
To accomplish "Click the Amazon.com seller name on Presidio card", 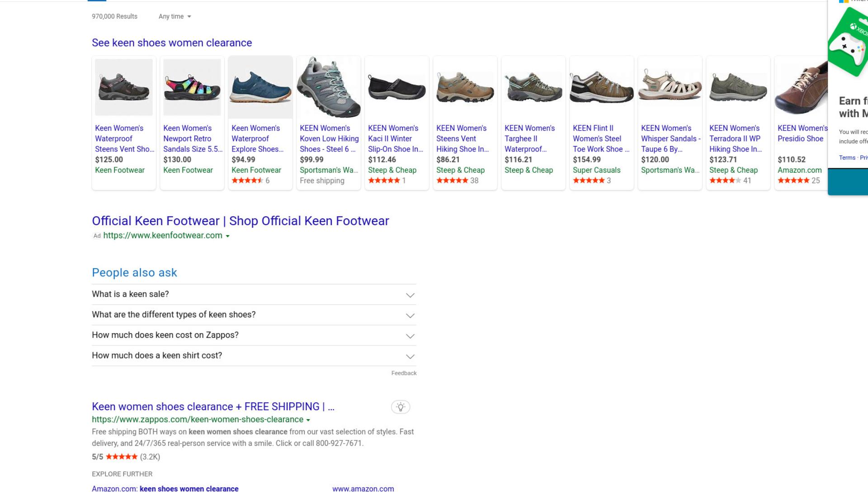I will pos(800,170).
